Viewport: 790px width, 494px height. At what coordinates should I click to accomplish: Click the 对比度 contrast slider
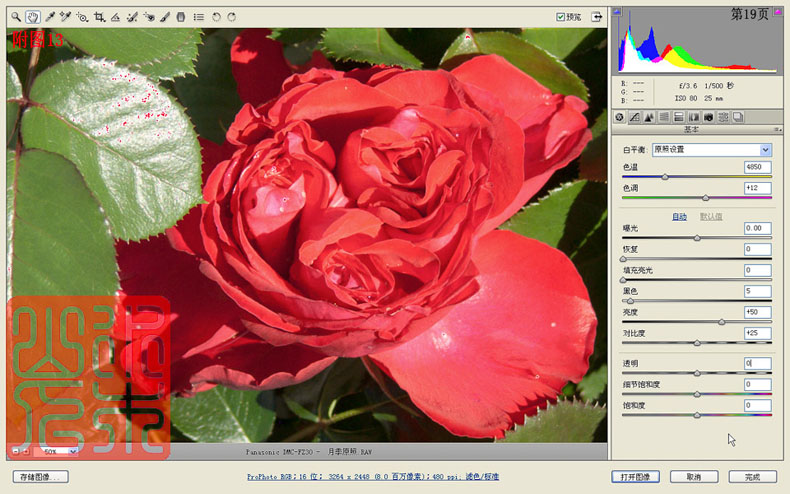tap(697, 343)
